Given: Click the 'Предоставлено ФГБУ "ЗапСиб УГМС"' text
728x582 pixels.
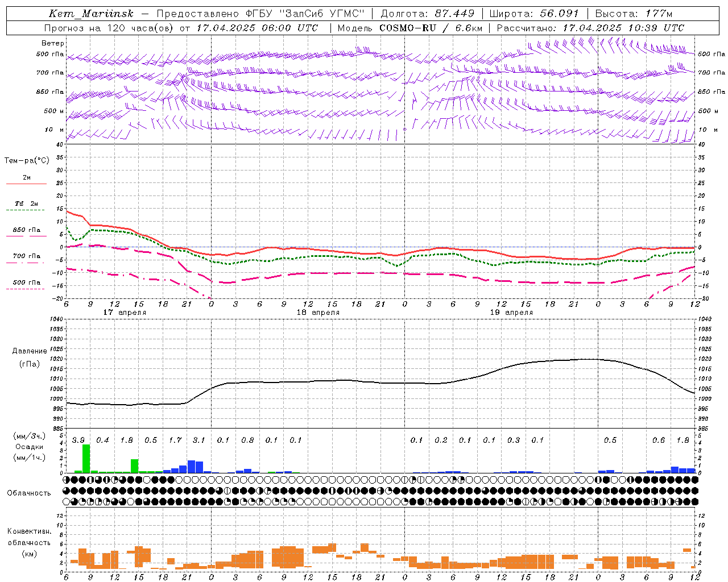Looking at the screenshot, I should click(x=260, y=14).
